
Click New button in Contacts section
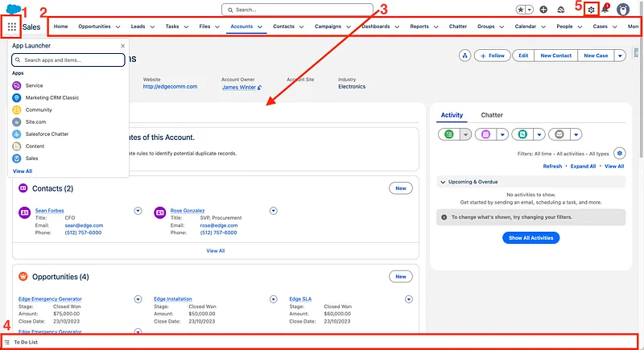pyautogui.click(x=401, y=188)
